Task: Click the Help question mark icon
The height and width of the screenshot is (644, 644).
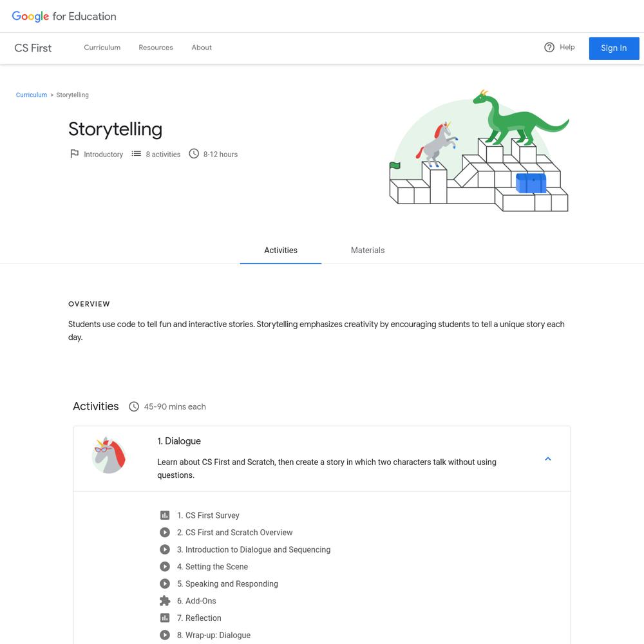Action: point(549,47)
